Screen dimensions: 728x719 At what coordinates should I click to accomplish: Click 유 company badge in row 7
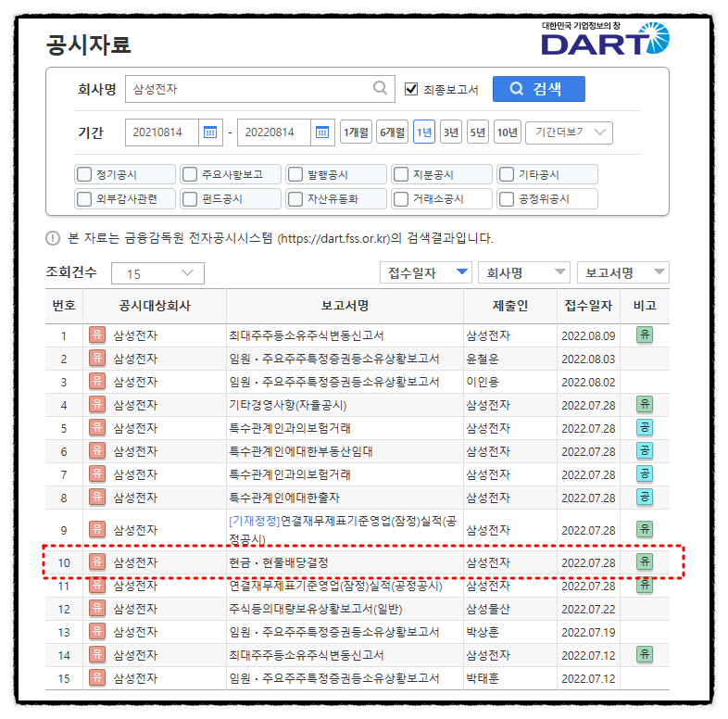point(97,473)
